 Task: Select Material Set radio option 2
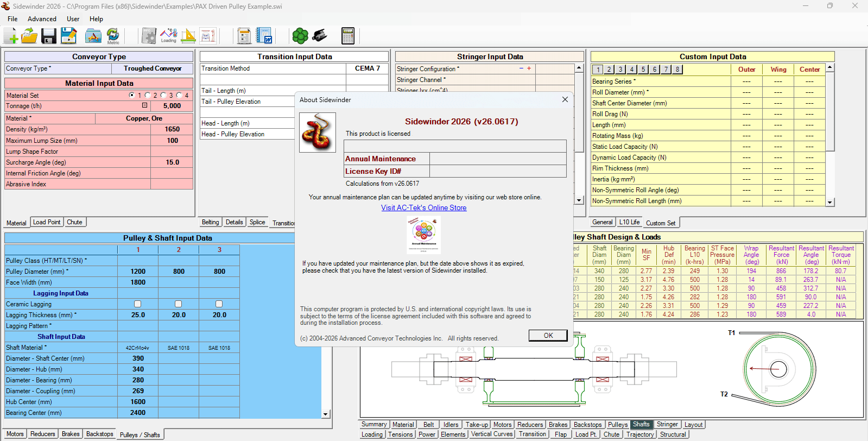[x=148, y=95]
